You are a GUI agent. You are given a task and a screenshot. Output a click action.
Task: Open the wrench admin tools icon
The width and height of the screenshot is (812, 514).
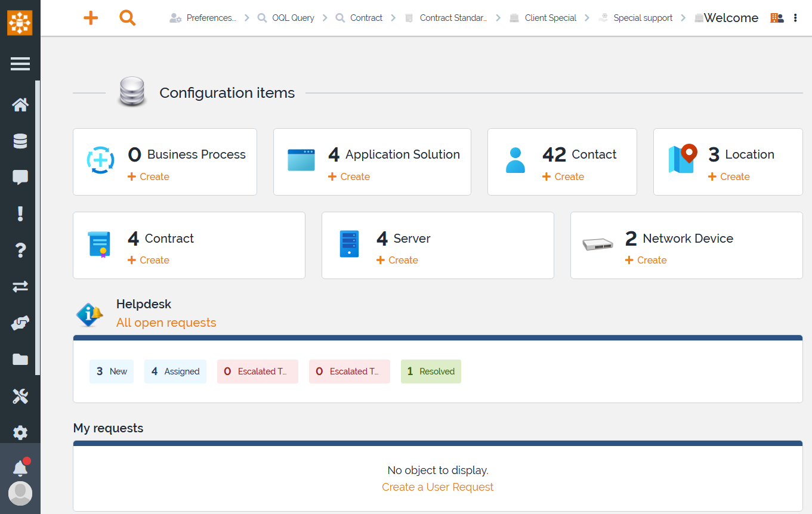coord(20,396)
